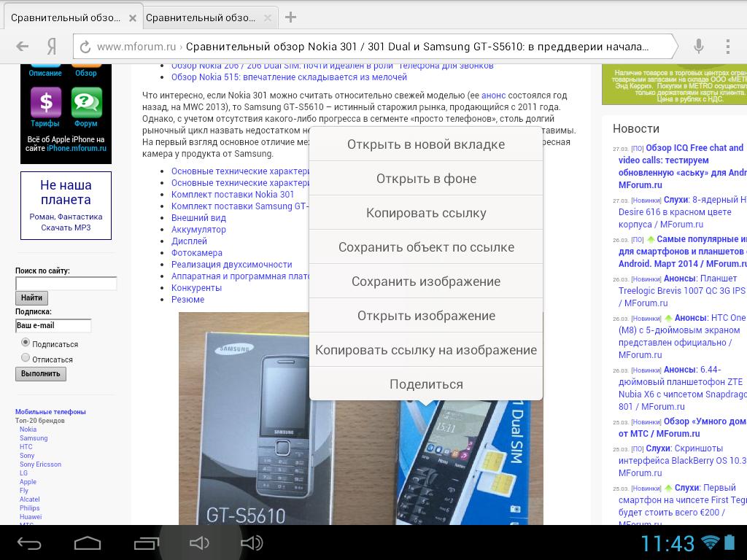Jump to Резюме section
747x560 pixels.
187,300
